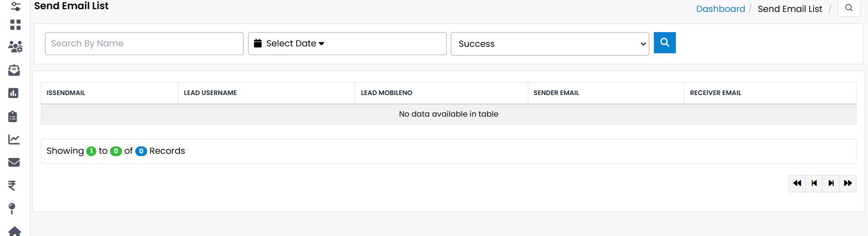Sort by the Lead Username column header
868x236 pixels.
click(210, 93)
